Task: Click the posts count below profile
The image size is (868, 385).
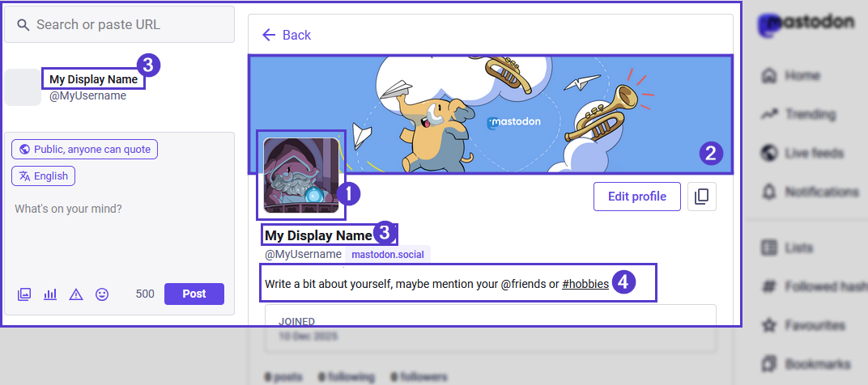Action: point(283,377)
